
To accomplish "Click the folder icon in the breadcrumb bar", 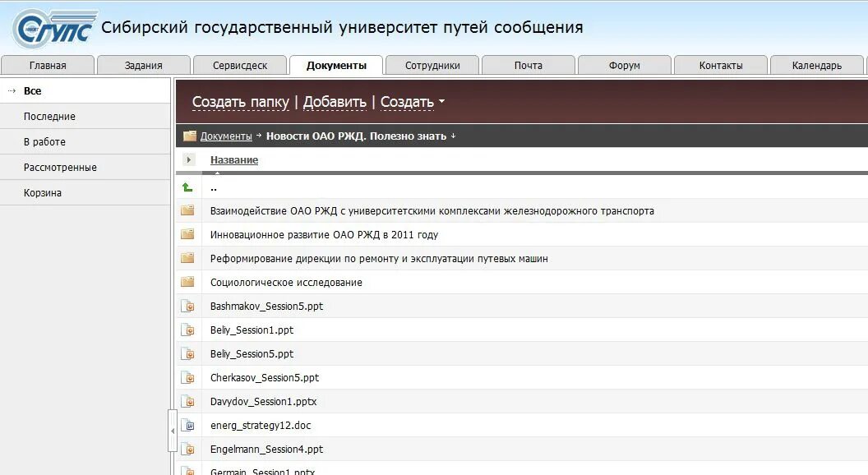I will click(x=188, y=136).
